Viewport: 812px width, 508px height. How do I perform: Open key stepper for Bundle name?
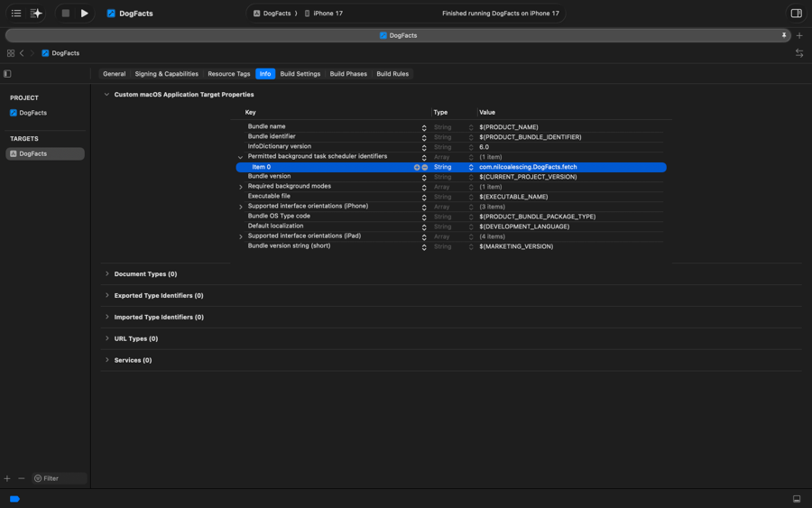424,127
